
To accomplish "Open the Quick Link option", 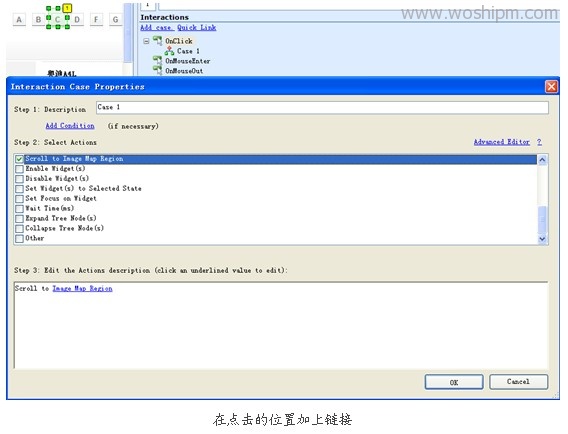I will point(197,28).
